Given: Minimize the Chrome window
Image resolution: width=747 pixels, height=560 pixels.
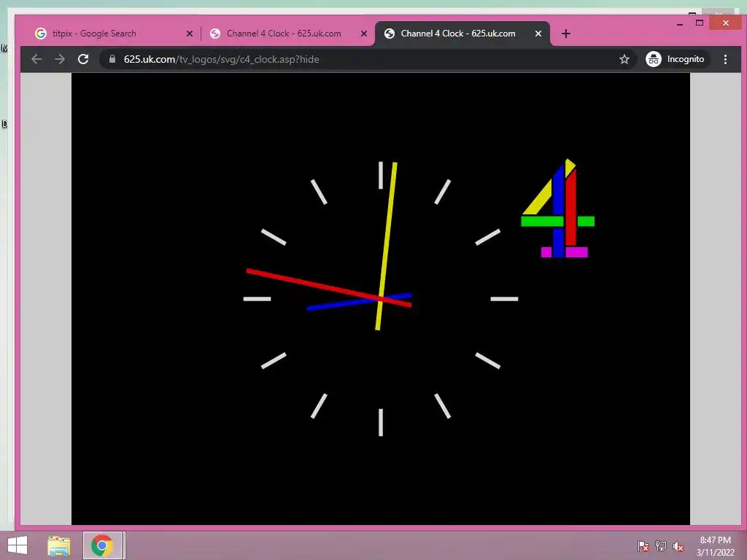Looking at the screenshot, I should (x=680, y=23).
